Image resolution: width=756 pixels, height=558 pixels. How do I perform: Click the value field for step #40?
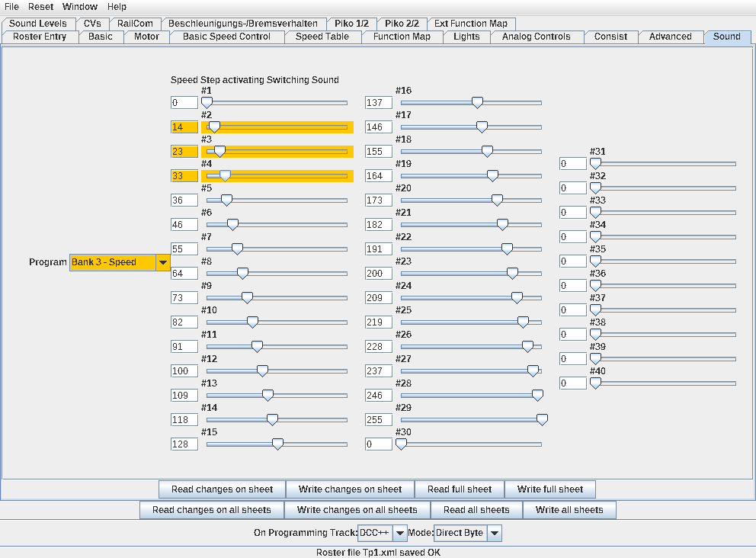[x=572, y=383]
